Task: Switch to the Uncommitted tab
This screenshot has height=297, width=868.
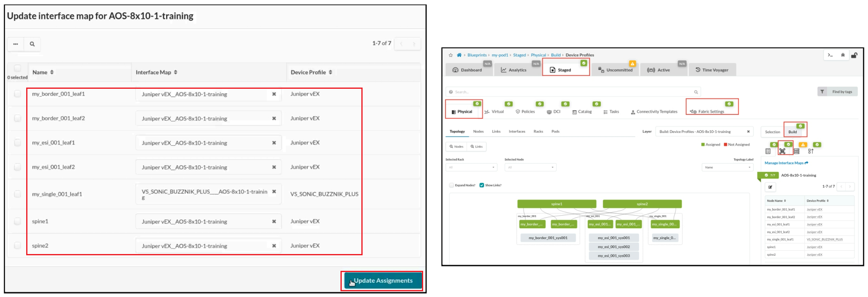Action: pyautogui.click(x=616, y=70)
